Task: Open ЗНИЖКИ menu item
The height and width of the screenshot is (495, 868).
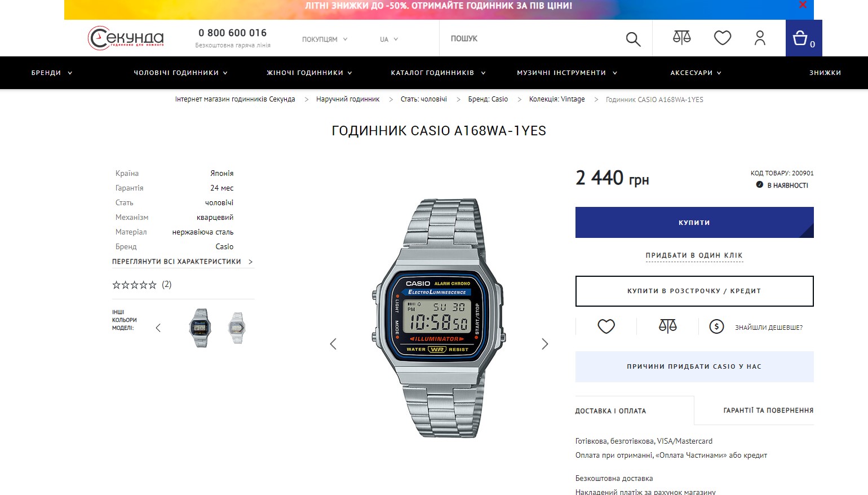Action: click(825, 73)
